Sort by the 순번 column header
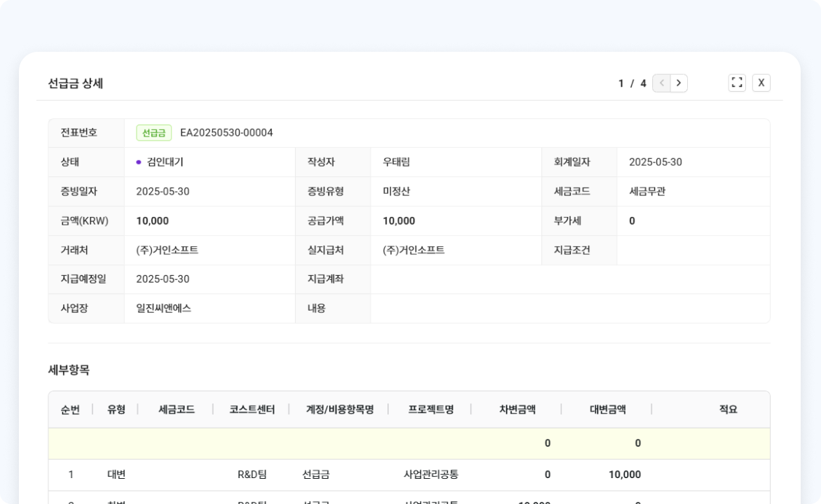The width and height of the screenshot is (821, 504). pyautogui.click(x=70, y=409)
